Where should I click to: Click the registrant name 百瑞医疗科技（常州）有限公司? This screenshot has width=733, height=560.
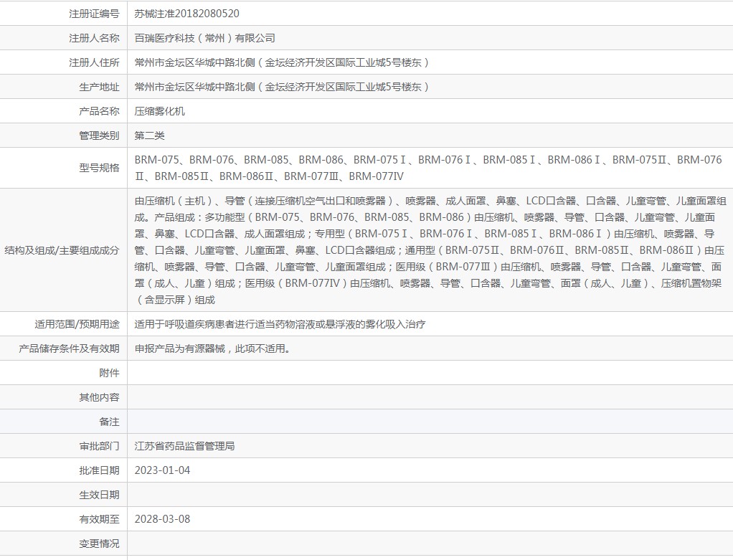pyautogui.click(x=204, y=38)
